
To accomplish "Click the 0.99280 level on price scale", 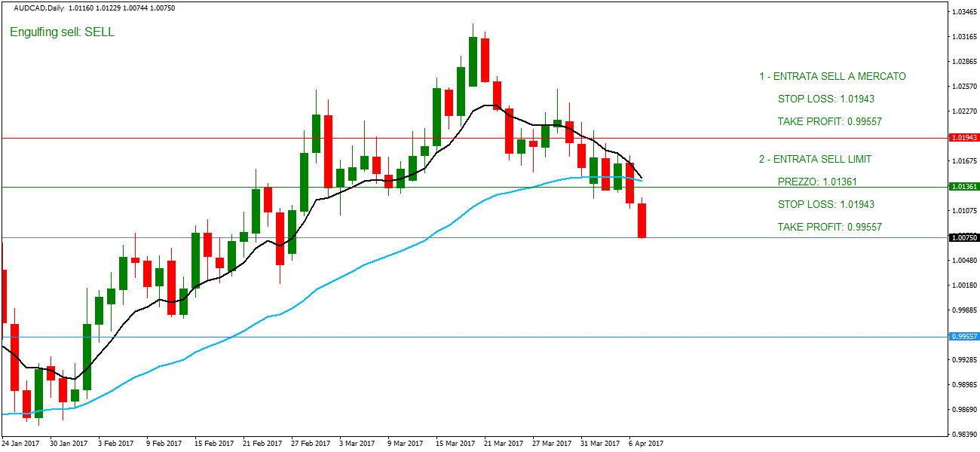I will pyautogui.click(x=964, y=360).
